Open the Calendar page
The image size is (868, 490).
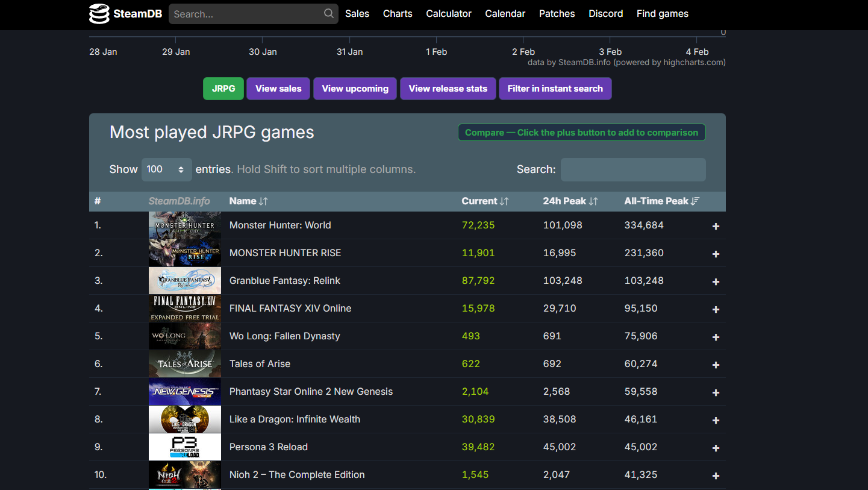(505, 13)
